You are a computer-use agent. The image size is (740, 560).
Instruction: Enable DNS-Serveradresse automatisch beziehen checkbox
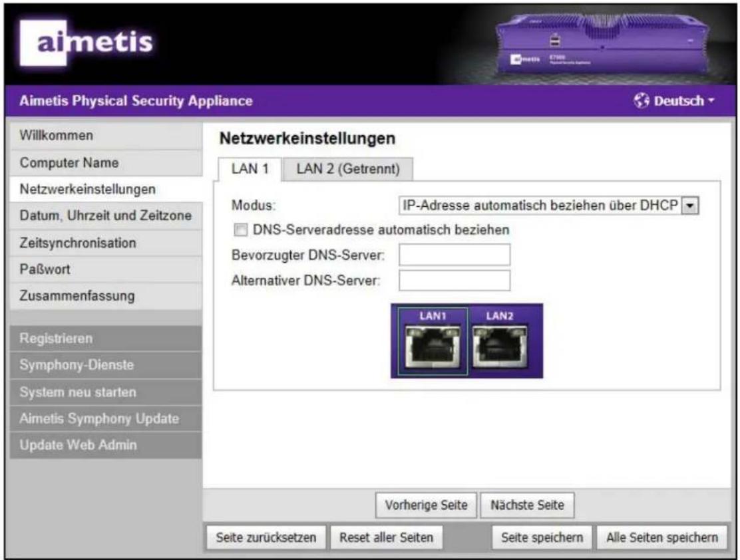241,229
